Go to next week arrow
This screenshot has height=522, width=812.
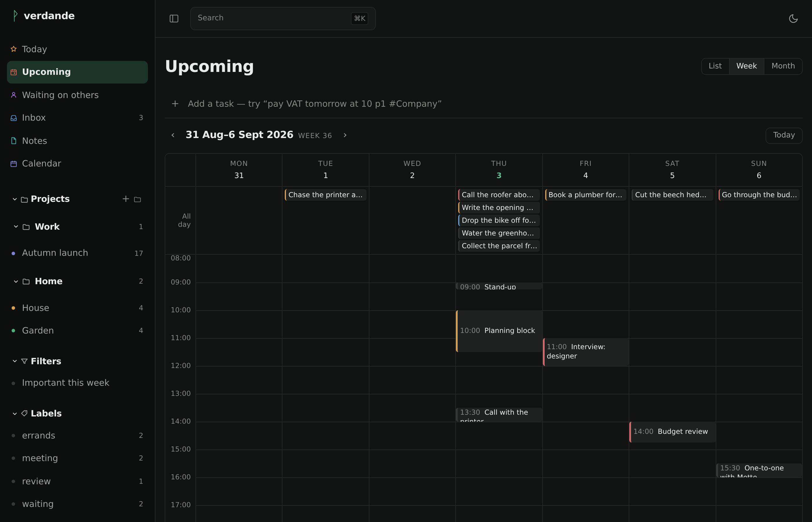pos(345,135)
